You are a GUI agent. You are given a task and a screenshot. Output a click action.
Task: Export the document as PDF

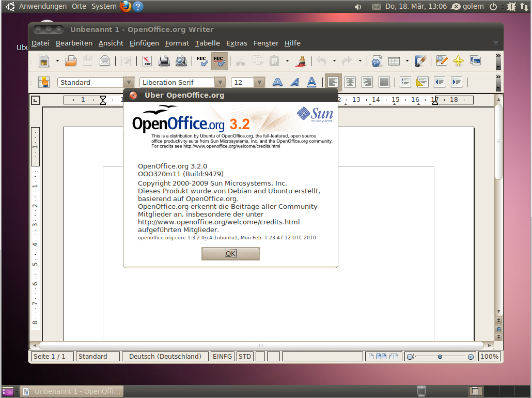pos(147,61)
